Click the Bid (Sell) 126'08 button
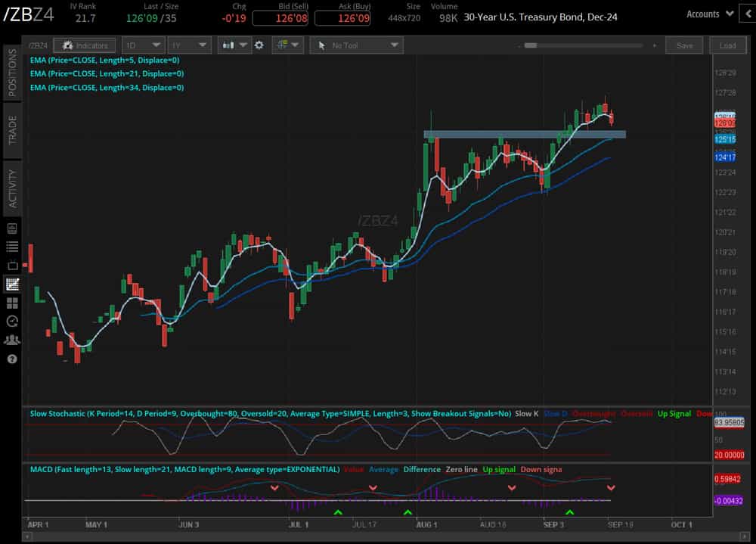 [x=280, y=18]
